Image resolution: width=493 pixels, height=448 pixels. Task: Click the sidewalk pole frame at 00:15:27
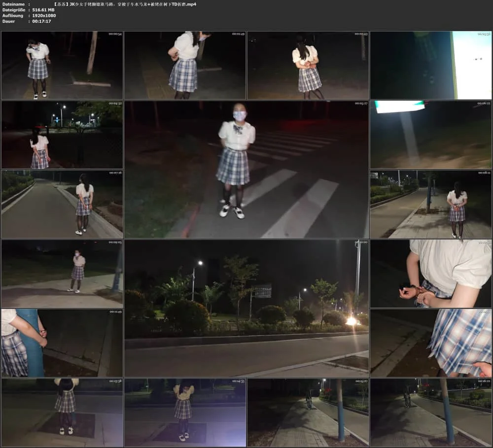pyautogui.click(x=308, y=413)
